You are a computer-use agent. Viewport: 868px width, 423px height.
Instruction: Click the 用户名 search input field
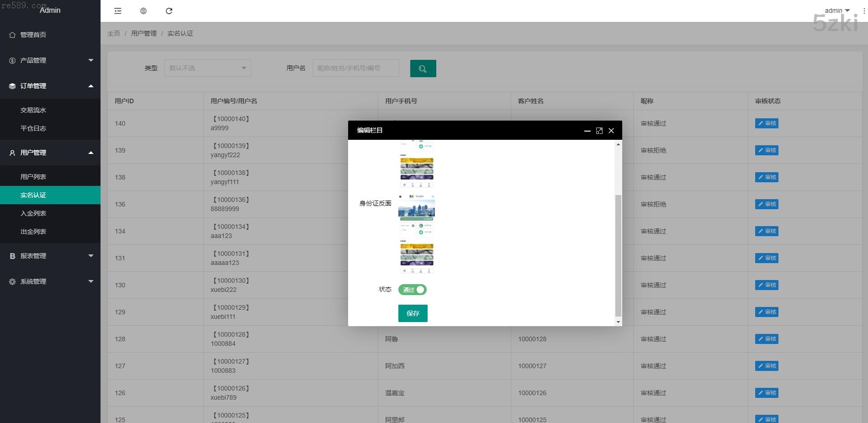pyautogui.click(x=355, y=68)
